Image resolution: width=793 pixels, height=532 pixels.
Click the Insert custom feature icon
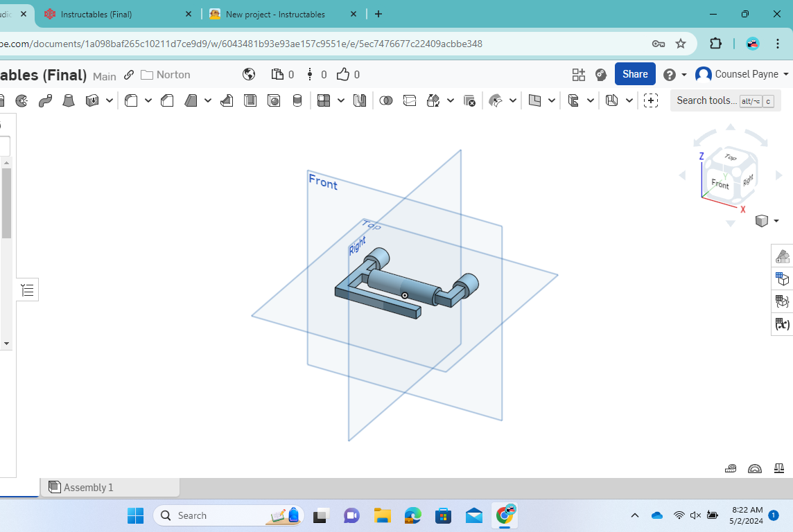651,100
